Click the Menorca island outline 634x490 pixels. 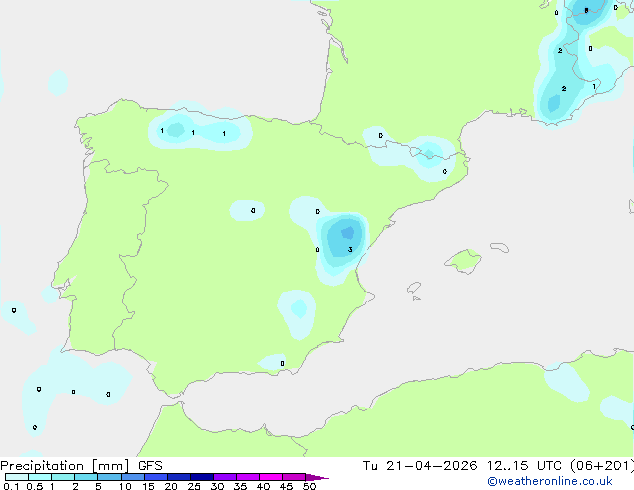pos(499,247)
